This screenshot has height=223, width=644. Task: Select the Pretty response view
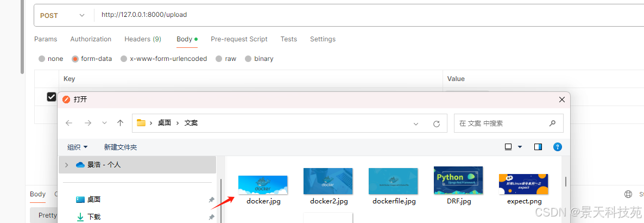pos(46,215)
